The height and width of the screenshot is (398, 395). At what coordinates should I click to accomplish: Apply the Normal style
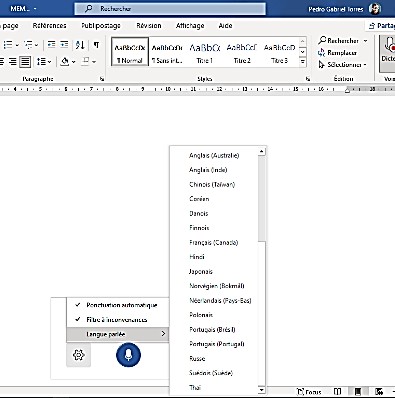tap(130, 52)
